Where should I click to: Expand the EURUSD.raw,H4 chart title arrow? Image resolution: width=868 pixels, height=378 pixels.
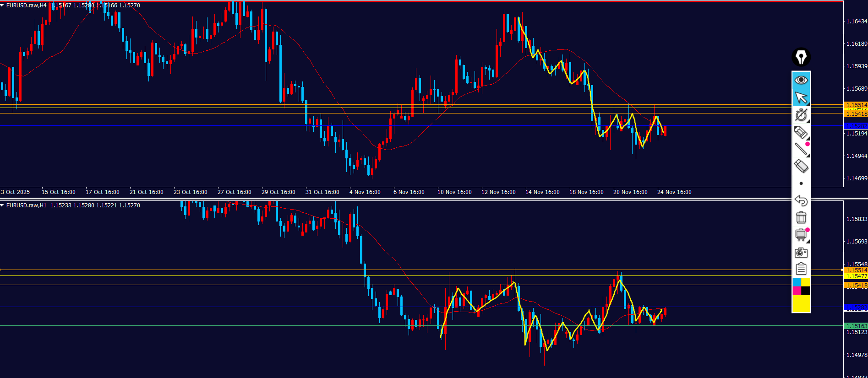click(2, 5)
